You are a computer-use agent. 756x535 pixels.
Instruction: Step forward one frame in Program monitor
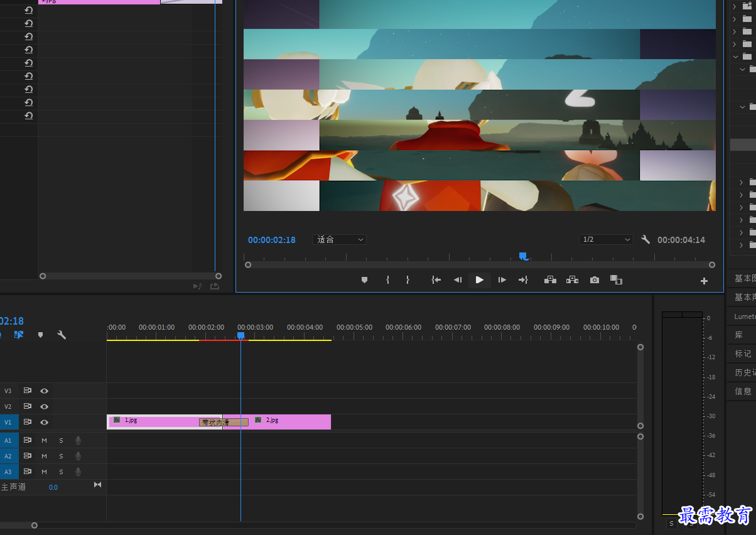click(x=502, y=280)
